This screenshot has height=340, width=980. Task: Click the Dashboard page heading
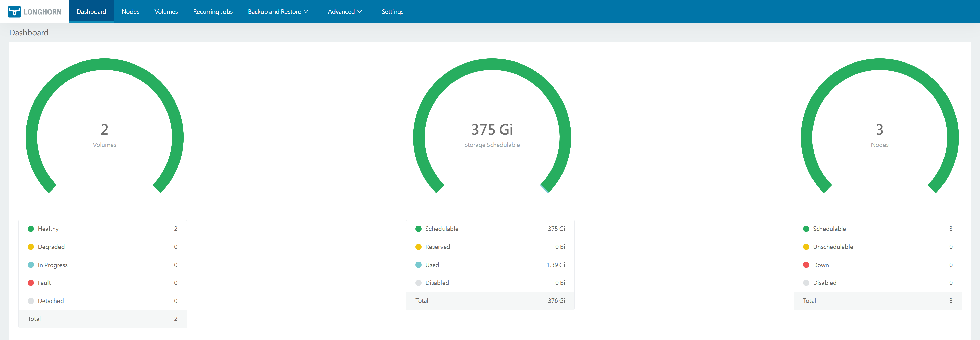pyautogui.click(x=29, y=33)
